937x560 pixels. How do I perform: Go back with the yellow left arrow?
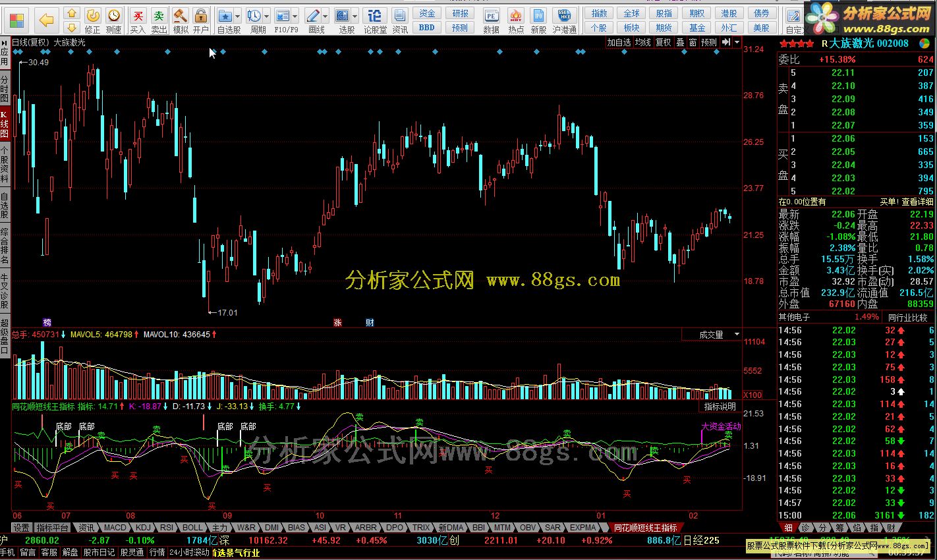46,20
